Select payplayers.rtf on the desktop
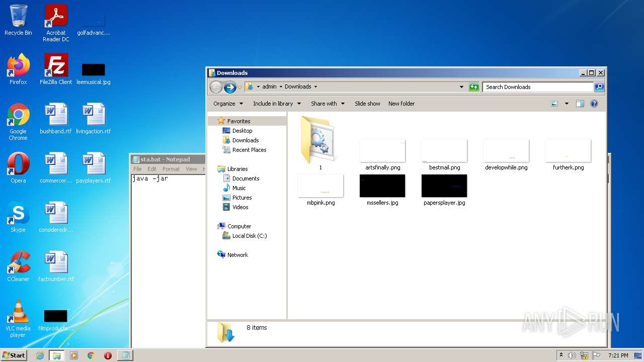The width and height of the screenshot is (644, 362). click(94, 168)
